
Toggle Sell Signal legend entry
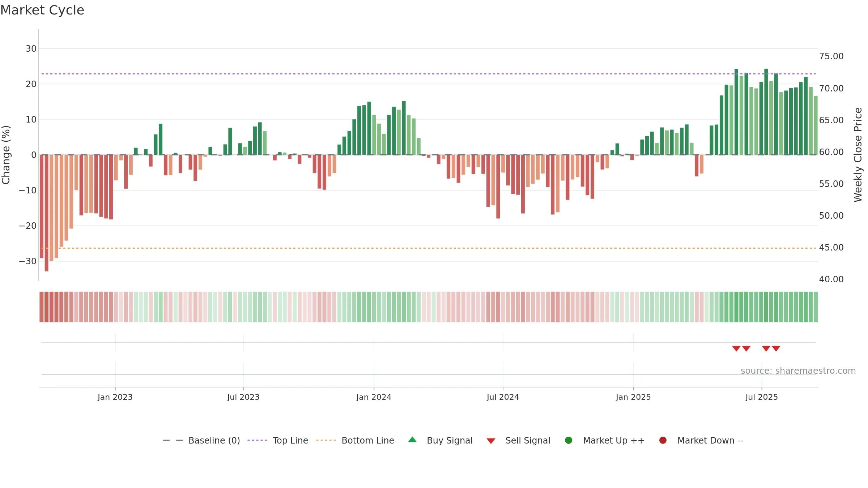pos(518,440)
